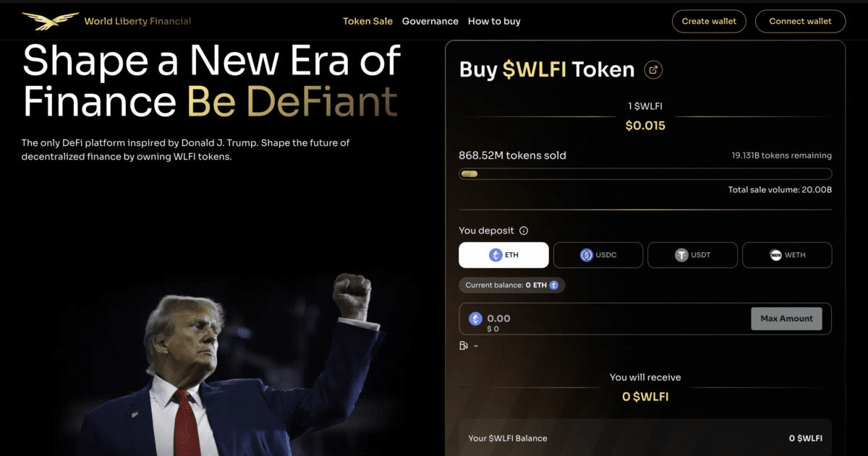Open the How to buy page

tap(494, 21)
